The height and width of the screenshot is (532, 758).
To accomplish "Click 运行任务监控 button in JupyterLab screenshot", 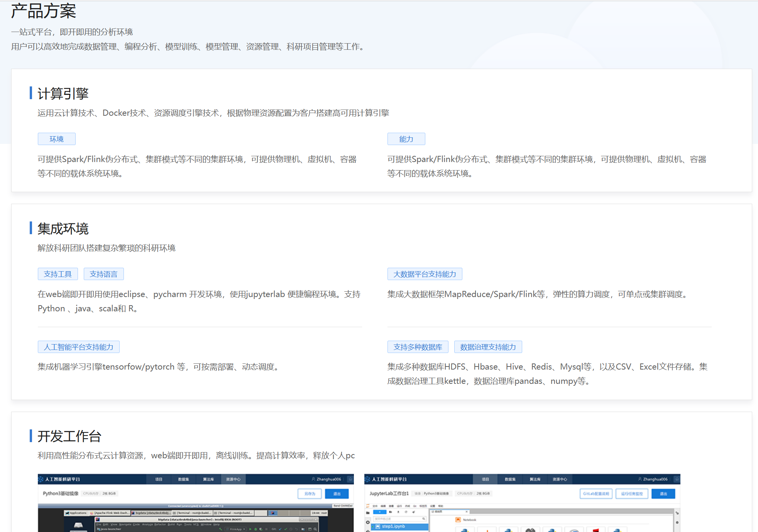I will coord(632,494).
